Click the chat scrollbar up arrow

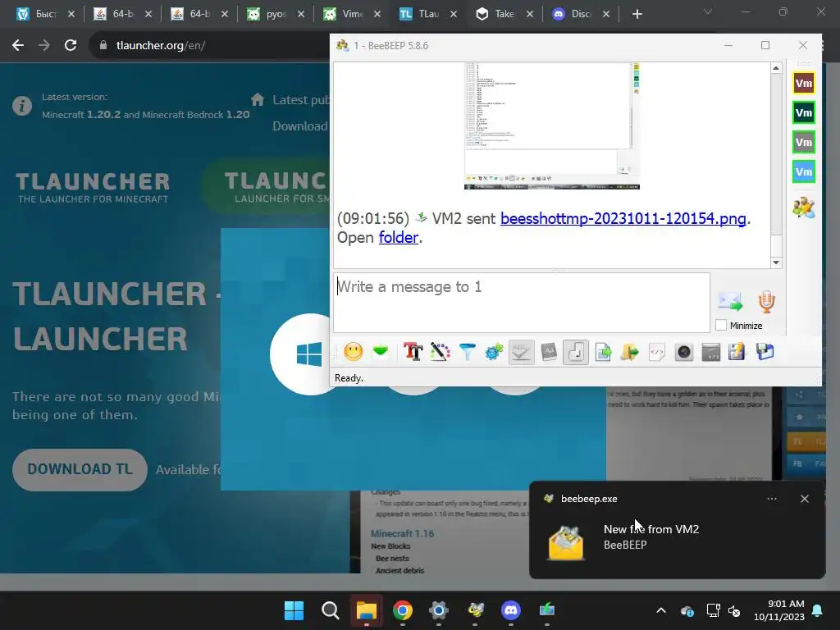click(776, 68)
